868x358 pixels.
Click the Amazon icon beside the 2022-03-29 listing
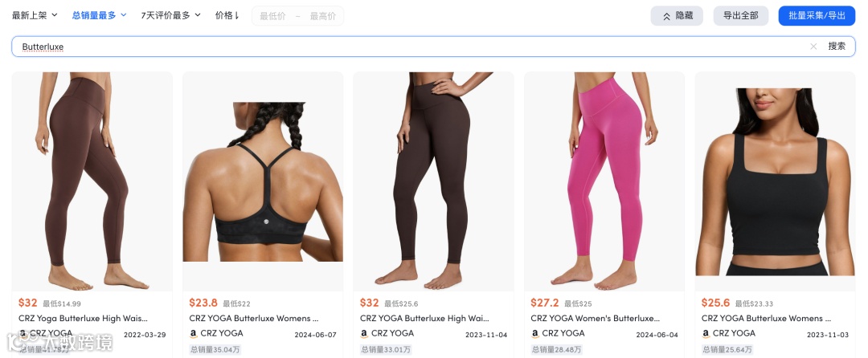coord(23,333)
